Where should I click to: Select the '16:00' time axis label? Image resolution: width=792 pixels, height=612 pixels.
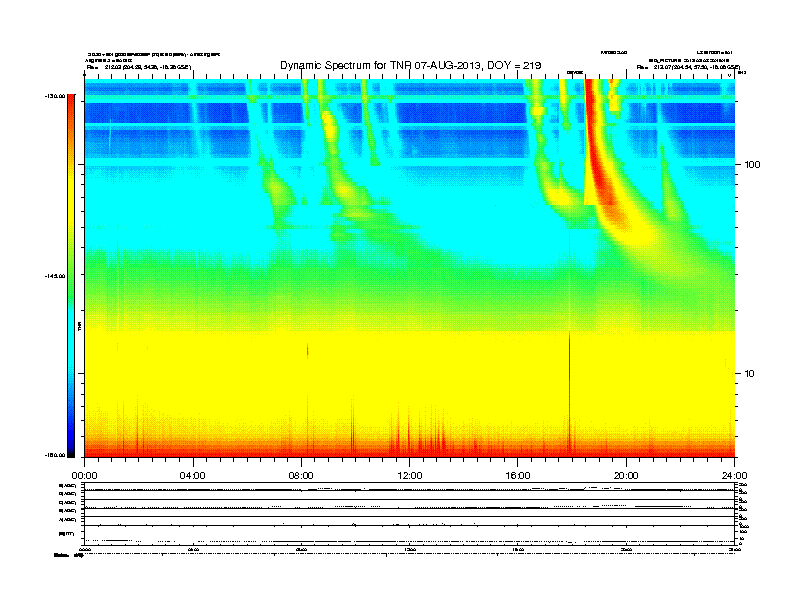coord(518,476)
